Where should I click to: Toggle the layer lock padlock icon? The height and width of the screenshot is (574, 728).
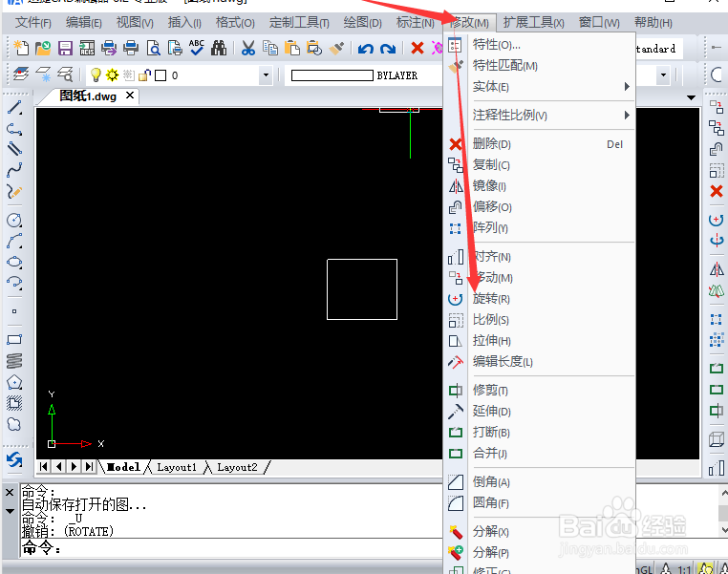pyautogui.click(x=145, y=74)
